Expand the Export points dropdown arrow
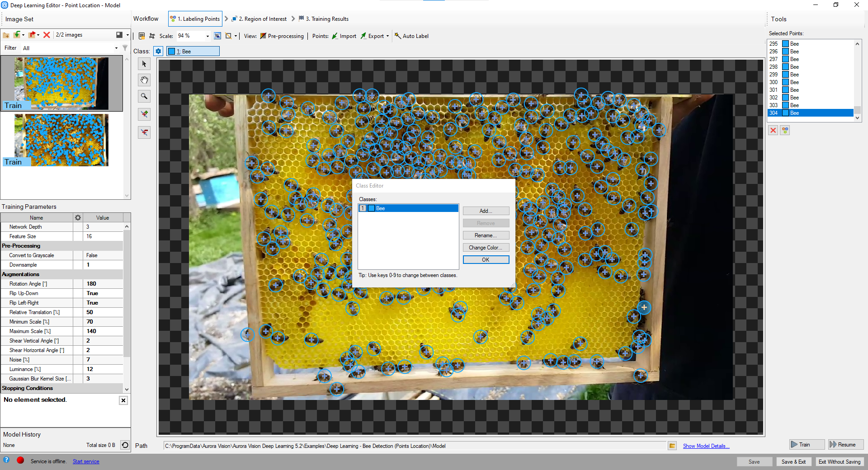The height and width of the screenshot is (470, 868). [x=387, y=36]
